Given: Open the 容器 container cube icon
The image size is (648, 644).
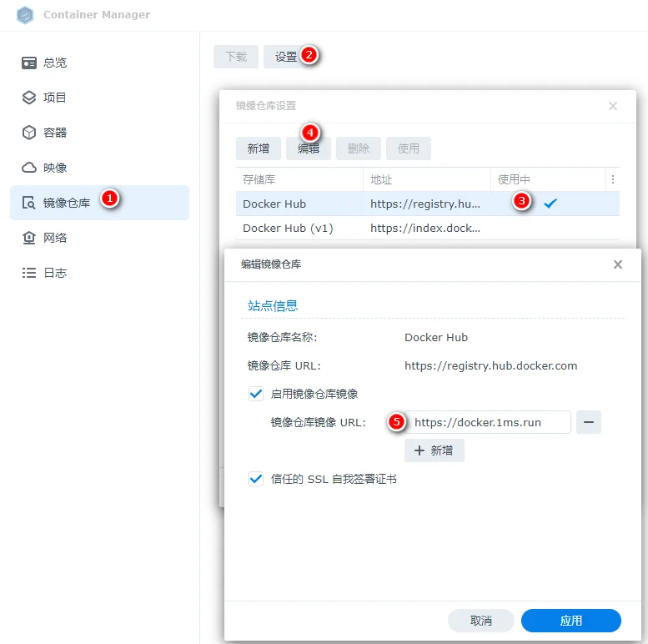Looking at the screenshot, I should pos(29,133).
